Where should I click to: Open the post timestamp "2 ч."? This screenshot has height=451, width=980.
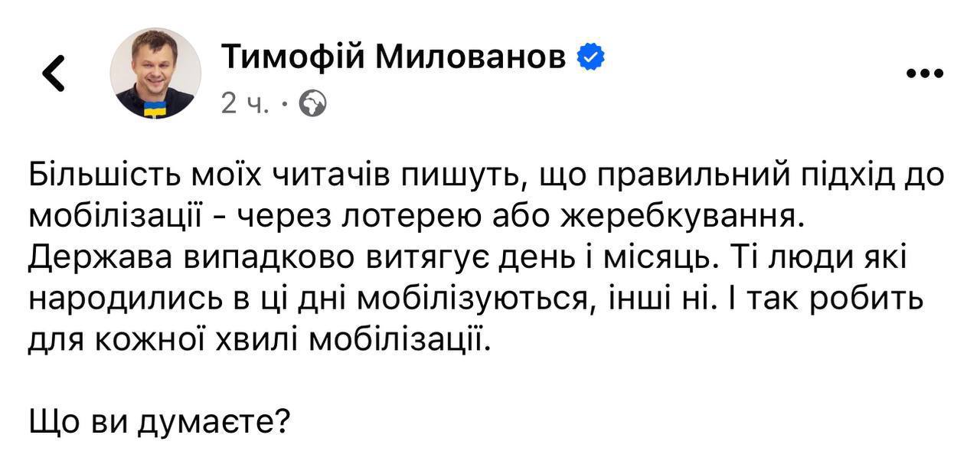click(245, 103)
